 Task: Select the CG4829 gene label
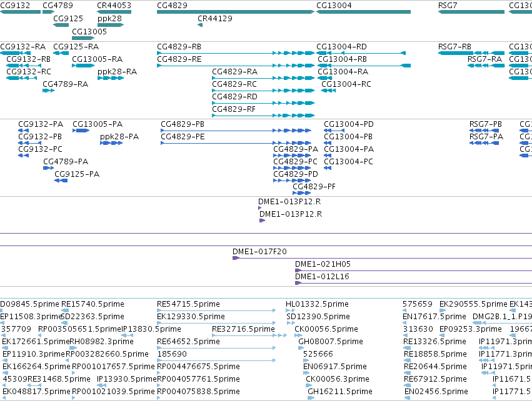tap(172, 6)
